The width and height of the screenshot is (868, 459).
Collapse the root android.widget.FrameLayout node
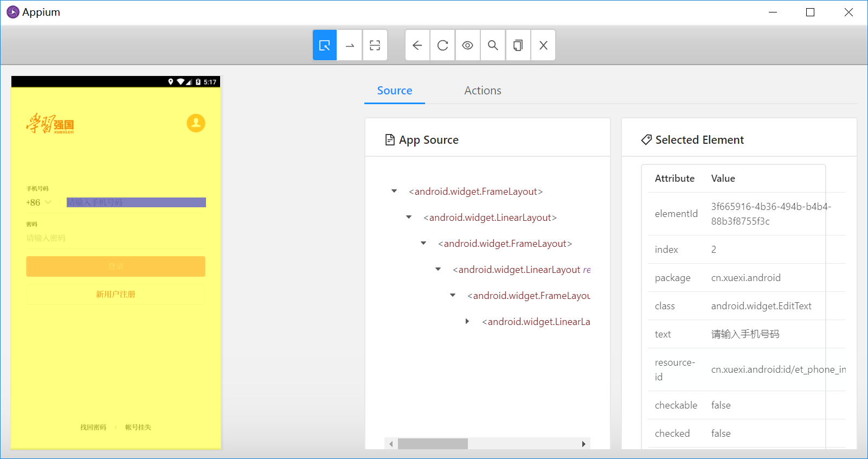point(394,191)
